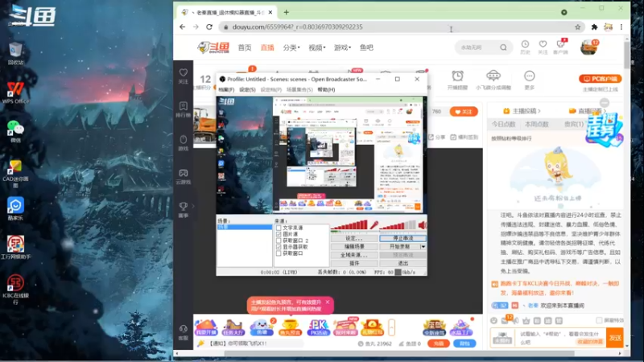The image size is (644, 362).
Task: Click the browser horizontal scrollbar
Action: (x=399, y=353)
